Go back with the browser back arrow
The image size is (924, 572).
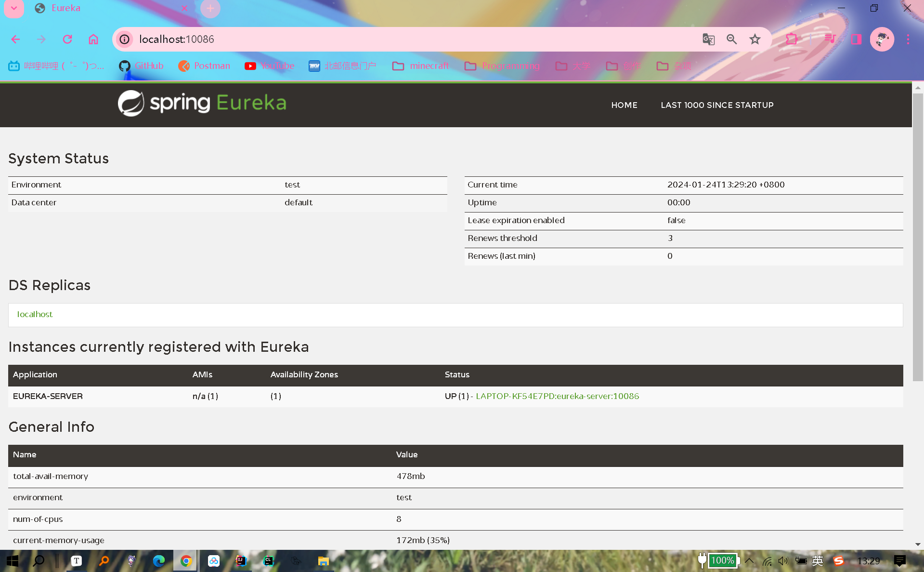pyautogui.click(x=15, y=40)
